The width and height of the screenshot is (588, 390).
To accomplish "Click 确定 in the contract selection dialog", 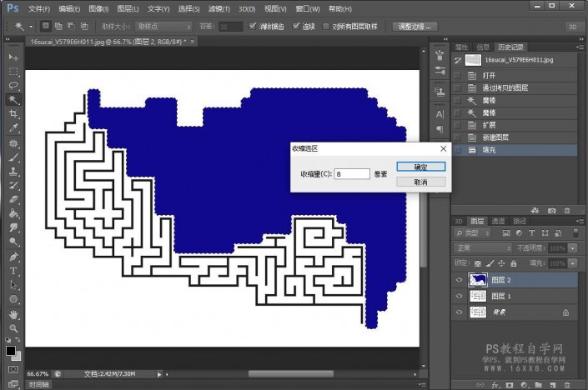I will click(x=420, y=167).
